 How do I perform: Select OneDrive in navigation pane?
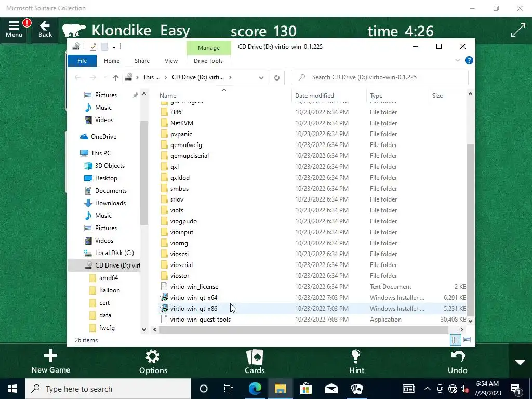(x=103, y=137)
